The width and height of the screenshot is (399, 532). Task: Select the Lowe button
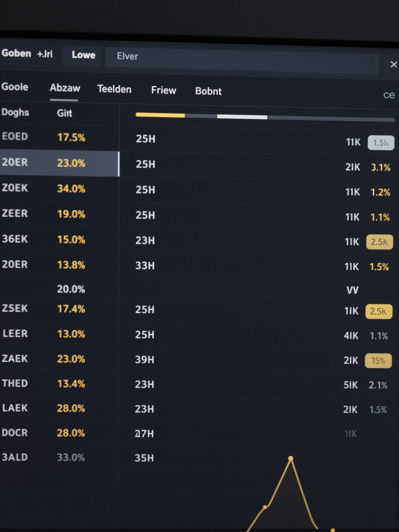coord(83,55)
